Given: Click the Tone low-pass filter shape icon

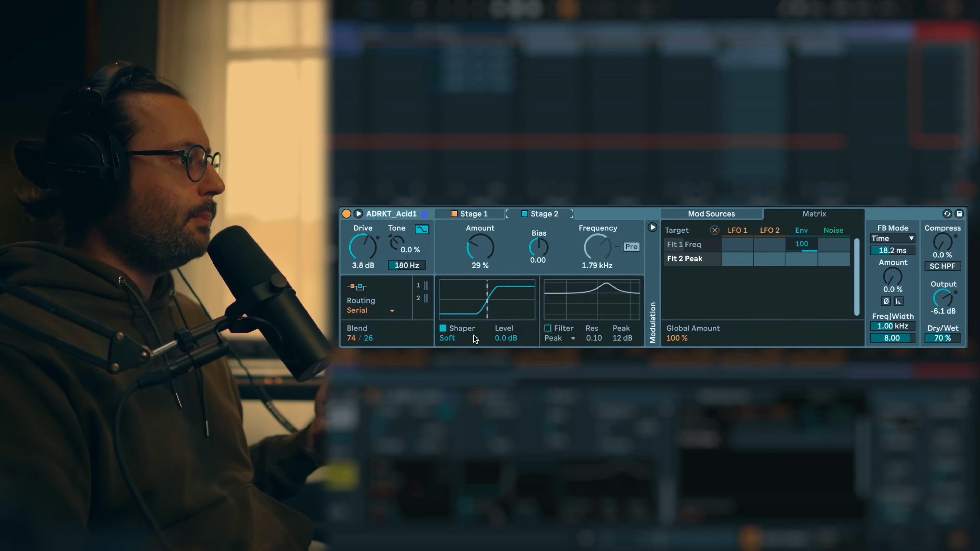Looking at the screenshot, I should coord(422,229).
